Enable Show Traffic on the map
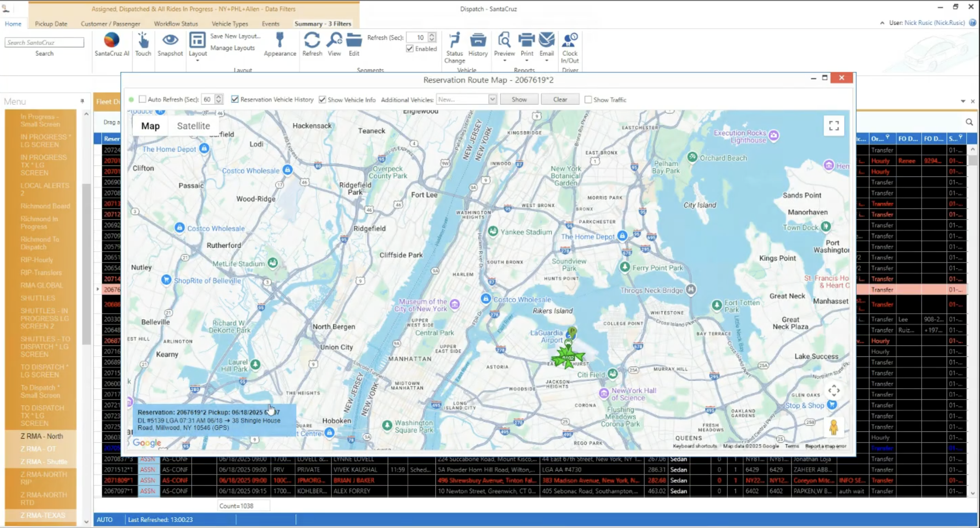980x528 pixels. tap(588, 99)
